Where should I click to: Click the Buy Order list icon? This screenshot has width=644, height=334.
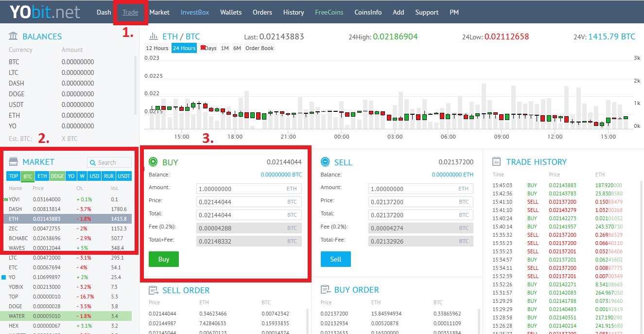[326, 290]
